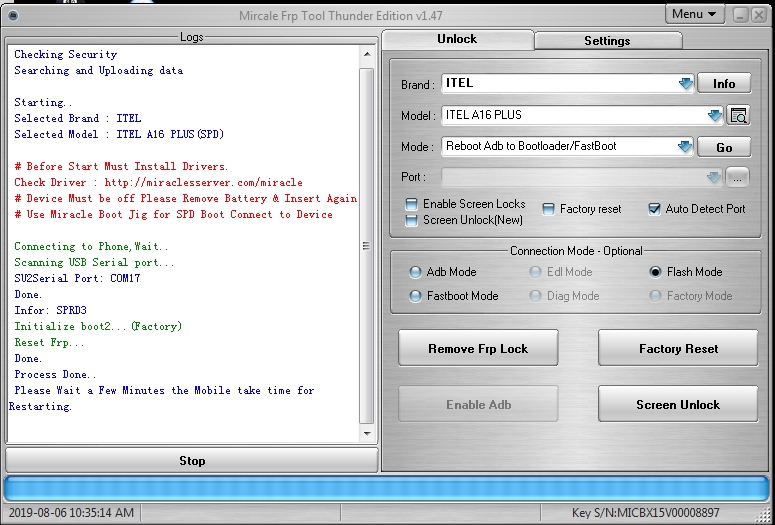The image size is (775, 525).
Task: Click the log splitter grip icon
Action: pyautogui.click(x=366, y=246)
